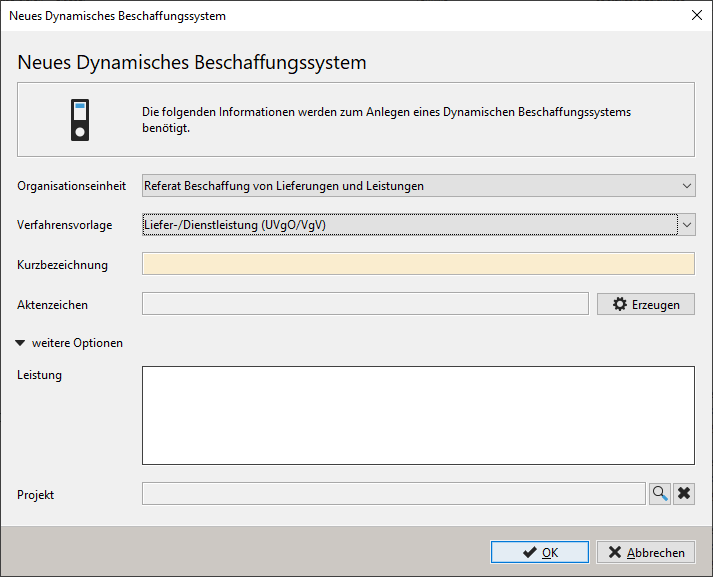Click the Organisationseinheit label
The height and width of the screenshot is (577, 713).
pos(71,186)
